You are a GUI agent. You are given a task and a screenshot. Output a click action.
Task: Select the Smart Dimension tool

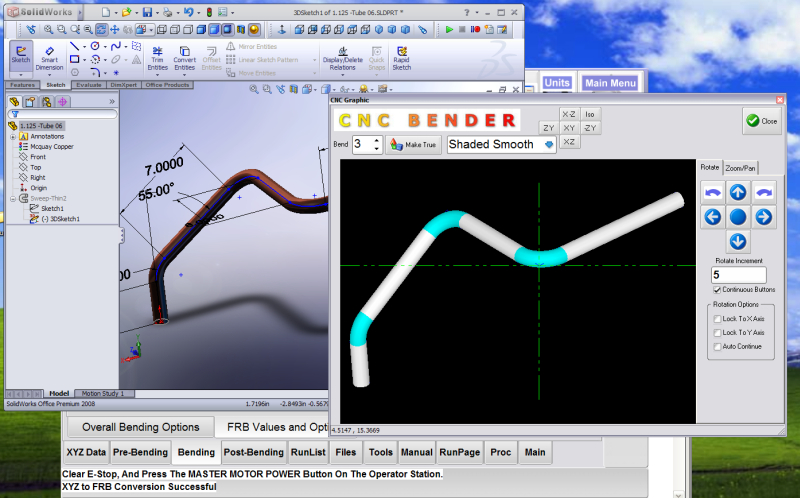[49, 58]
